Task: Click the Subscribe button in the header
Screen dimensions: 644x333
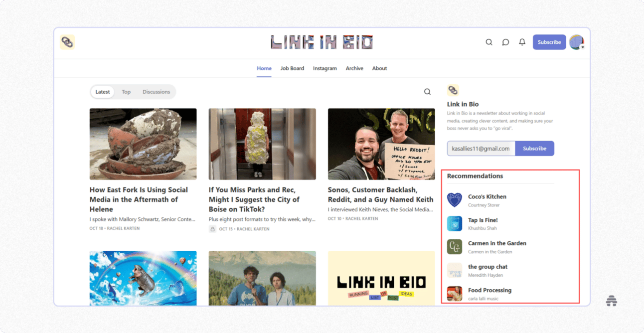Action: pyautogui.click(x=549, y=42)
